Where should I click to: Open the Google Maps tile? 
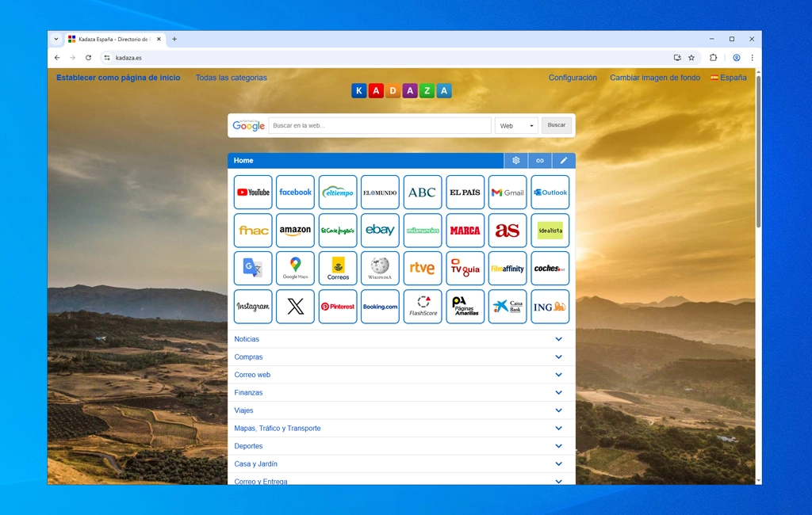295,268
